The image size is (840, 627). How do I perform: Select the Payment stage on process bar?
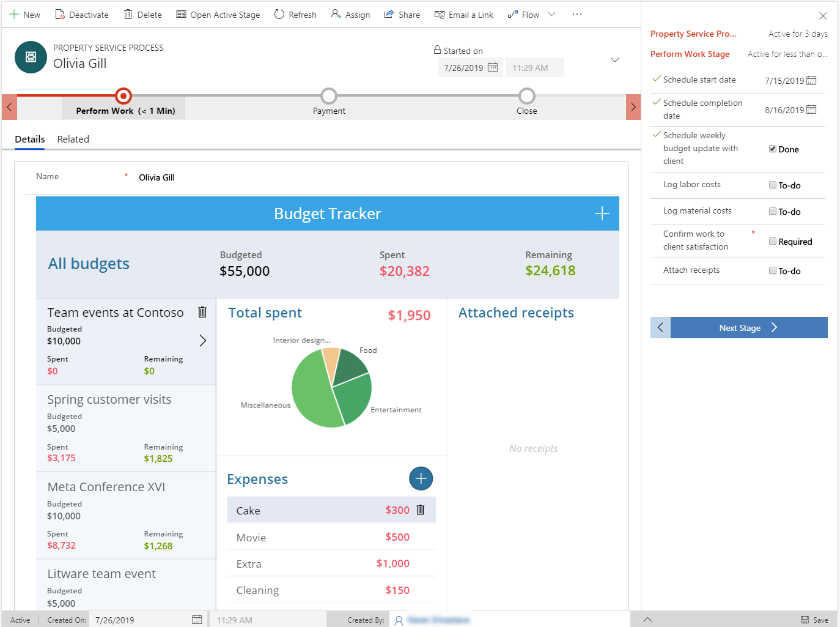[x=329, y=97]
